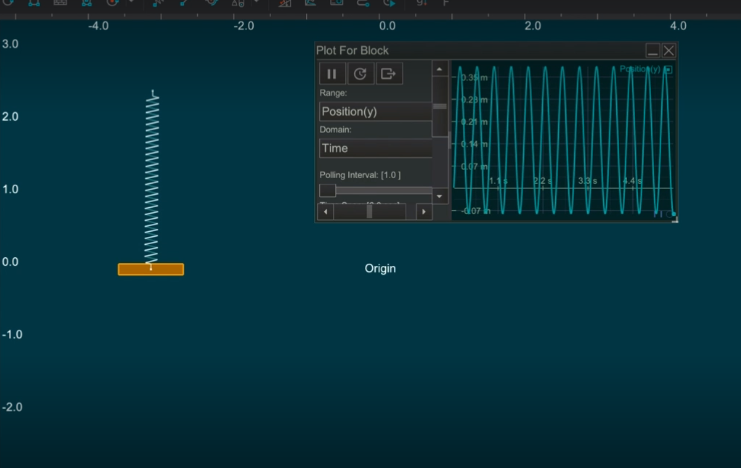This screenshot has width=741, height=468.
Task: Click the plot panel's vertical scroll down arrow
Action: [439, 196]
